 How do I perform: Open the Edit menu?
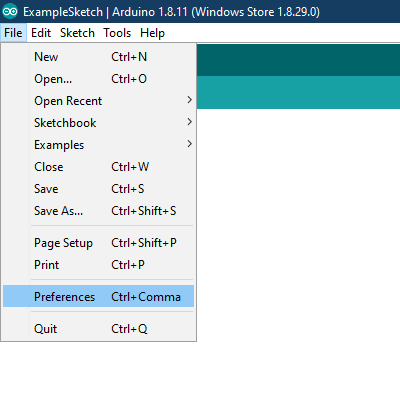click(41, 33)
